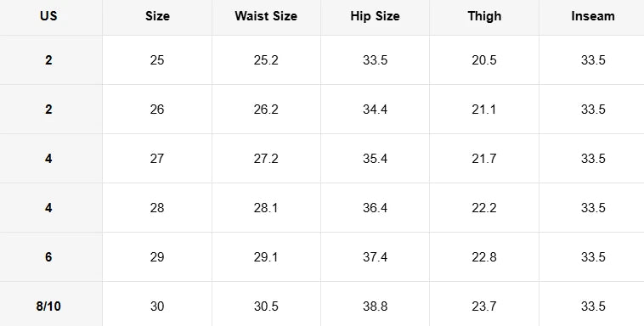Select the Waist Size column header
644x326 pixels.
point(266,16)
